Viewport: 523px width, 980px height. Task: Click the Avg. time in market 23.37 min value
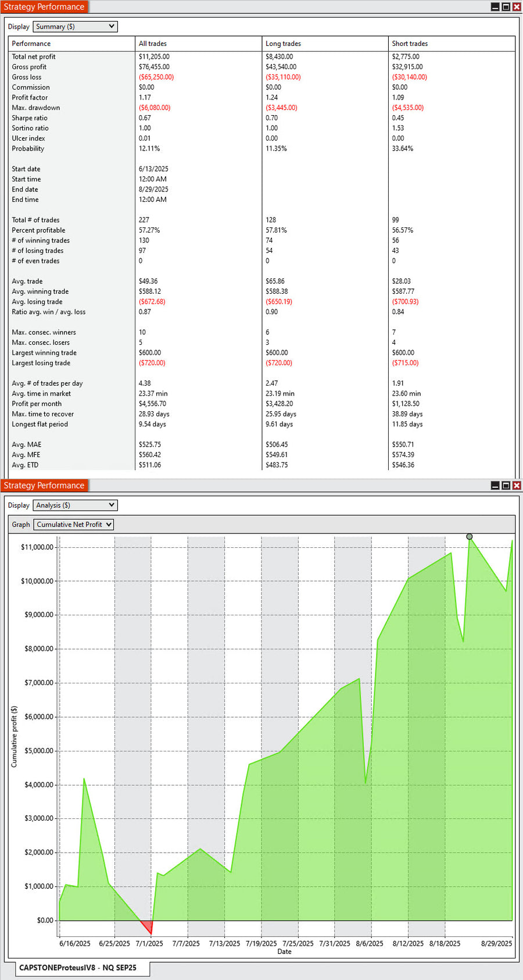tap(153, 394)
